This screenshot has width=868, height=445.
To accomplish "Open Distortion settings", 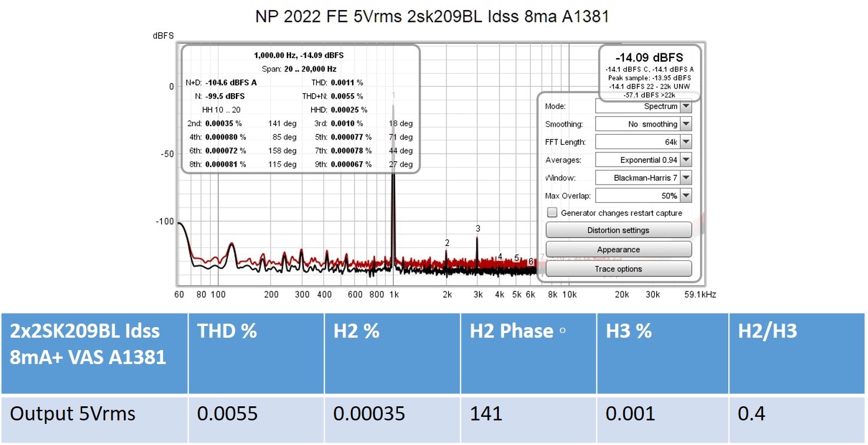I will [x=619, y=230].
